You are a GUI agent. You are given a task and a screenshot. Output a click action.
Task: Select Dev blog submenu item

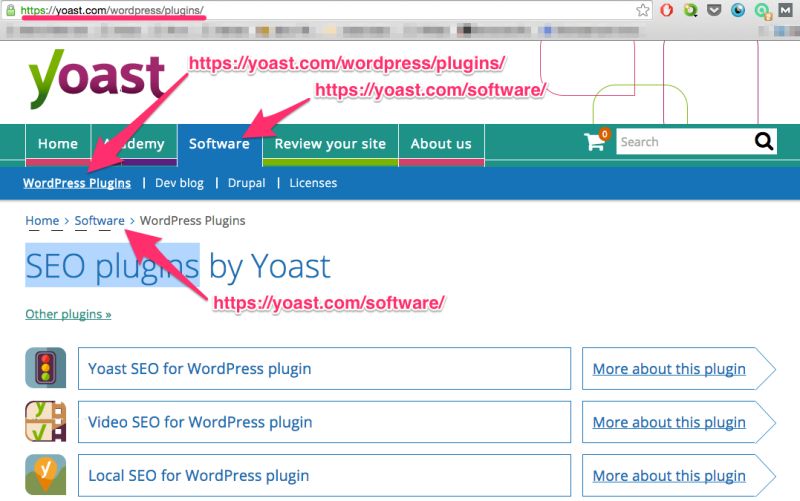(x=179, y=183)
